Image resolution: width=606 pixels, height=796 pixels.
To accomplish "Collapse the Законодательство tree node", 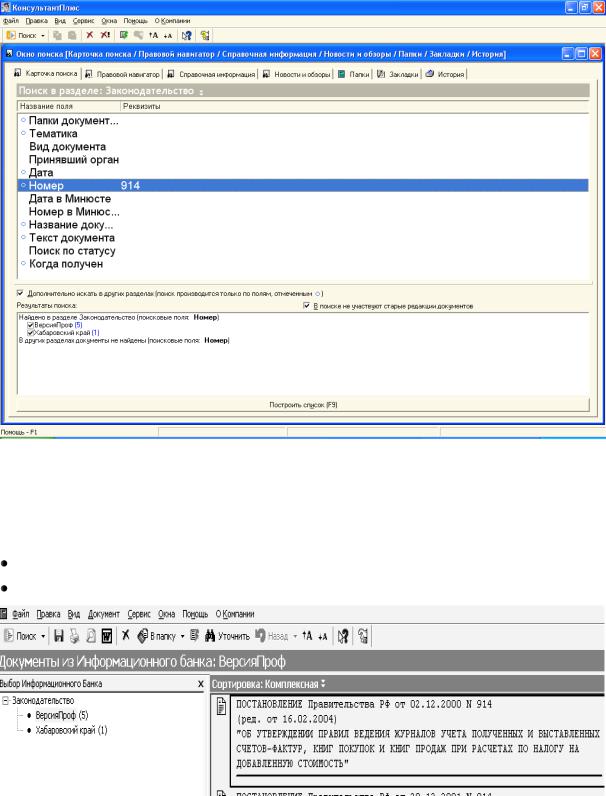I will 6,701.
